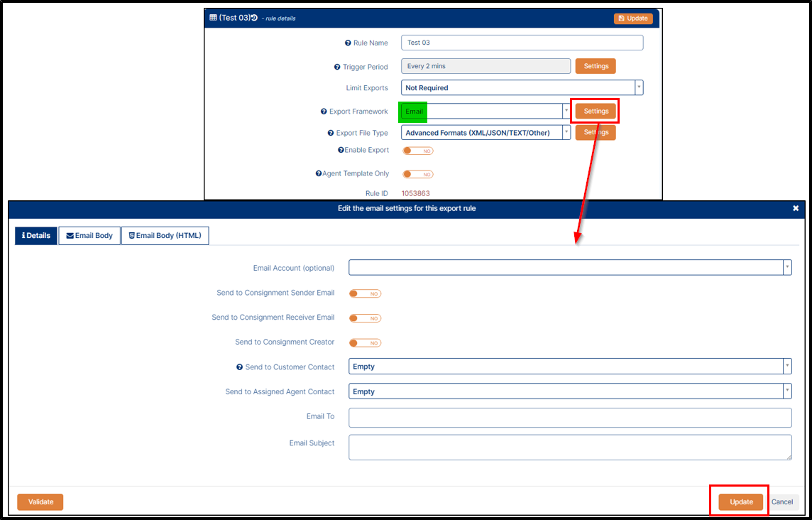Click the question mark beside Export Framework
Image resolution: width=812 pixels, height=520 pixels.
click(324, 112)
